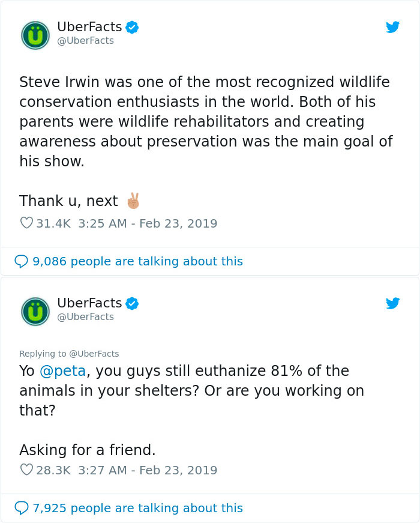
Task: Unlike the first tweet by clicking its heart
Action: coord(26,222)
